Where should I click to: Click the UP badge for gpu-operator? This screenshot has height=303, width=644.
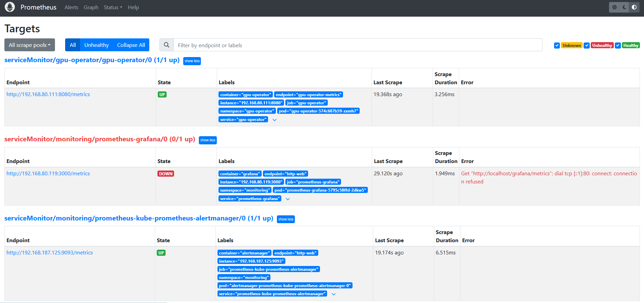(x=162, y=94)
